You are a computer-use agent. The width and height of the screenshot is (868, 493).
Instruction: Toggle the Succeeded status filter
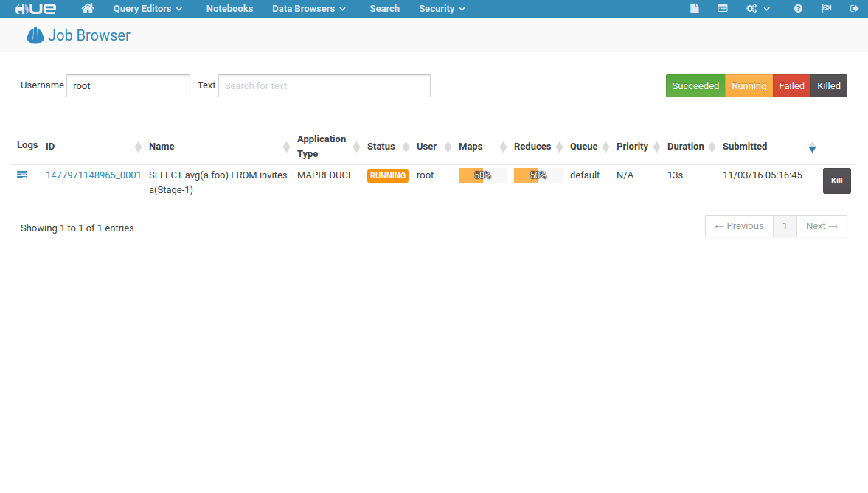(695, 86)
